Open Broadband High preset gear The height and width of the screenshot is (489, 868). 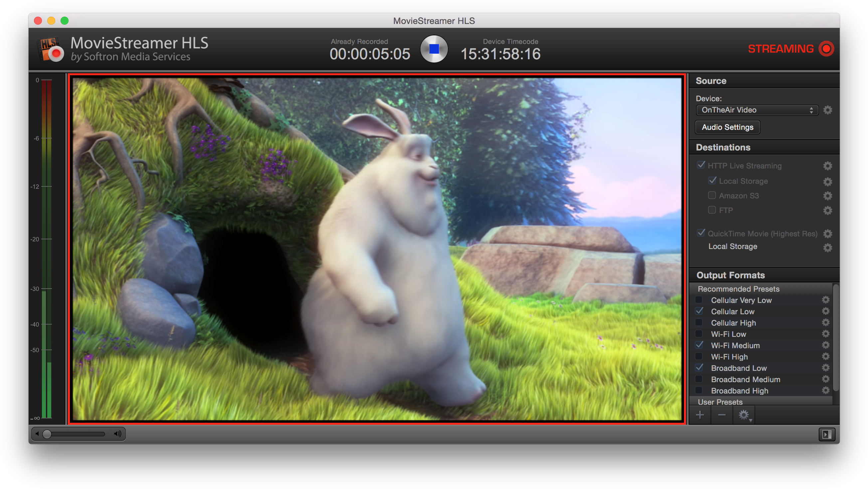coord(825,390)
